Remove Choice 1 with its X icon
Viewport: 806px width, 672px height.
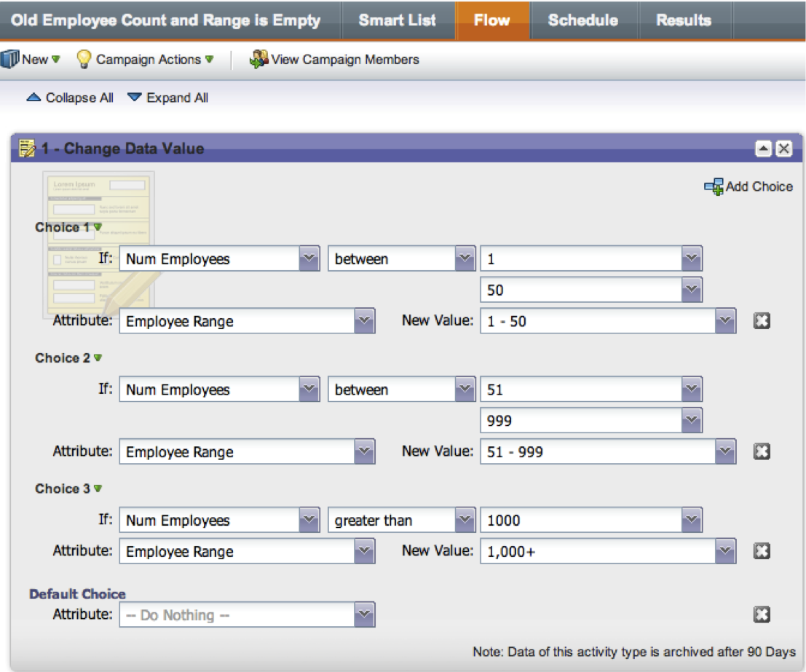tap(762, 321)
